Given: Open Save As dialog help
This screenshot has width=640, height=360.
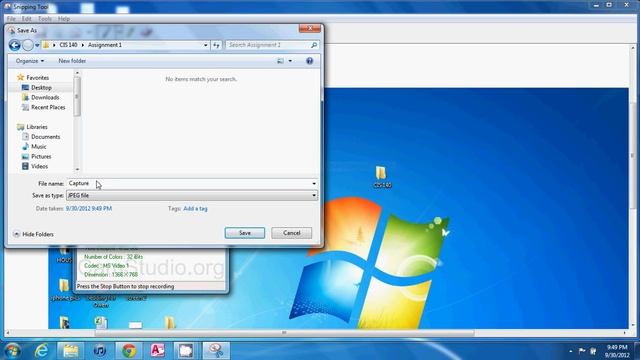Looking at the screenshot, I should pos(309,61).
